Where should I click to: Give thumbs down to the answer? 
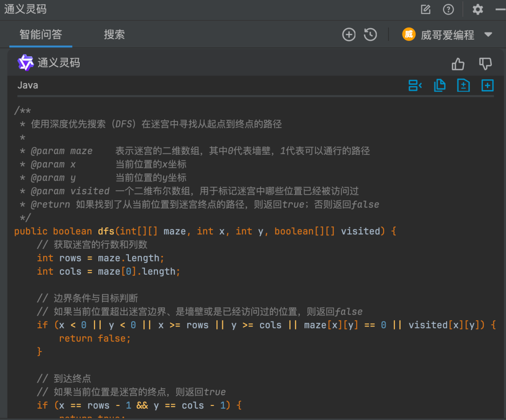tap(485, 64)
